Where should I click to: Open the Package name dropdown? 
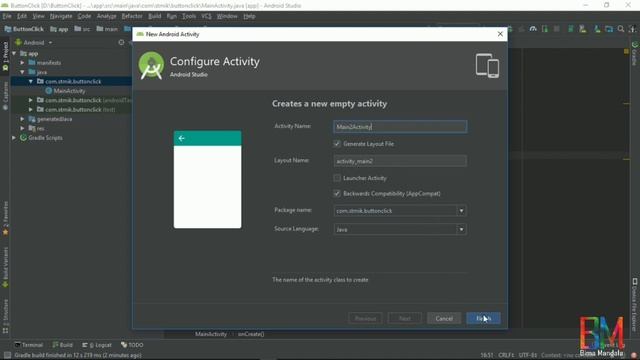coord(461,211)
